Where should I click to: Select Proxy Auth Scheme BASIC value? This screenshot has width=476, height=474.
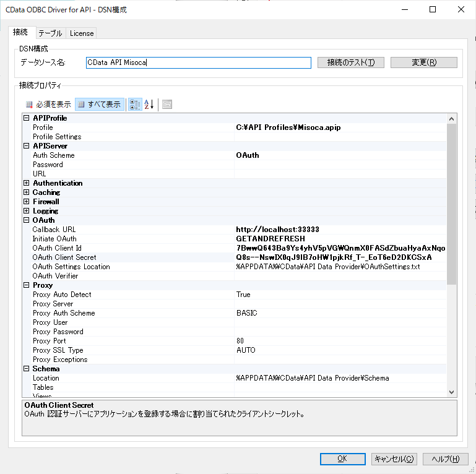(x=246, y=313)
